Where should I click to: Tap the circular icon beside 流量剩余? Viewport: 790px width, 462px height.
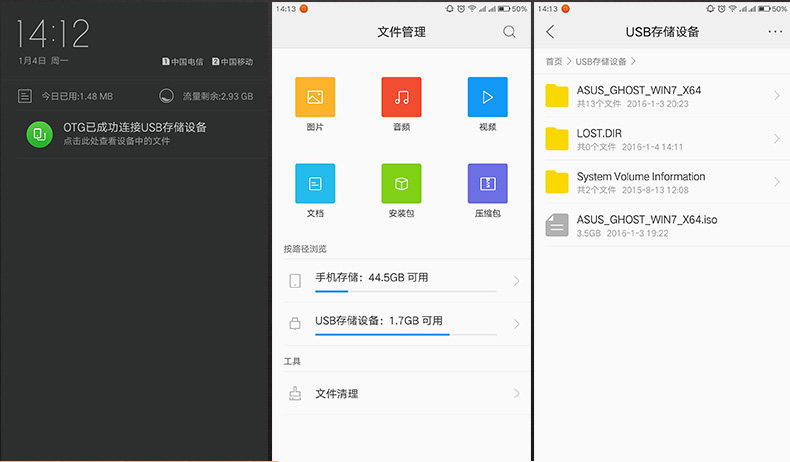(x=166, y=96)
